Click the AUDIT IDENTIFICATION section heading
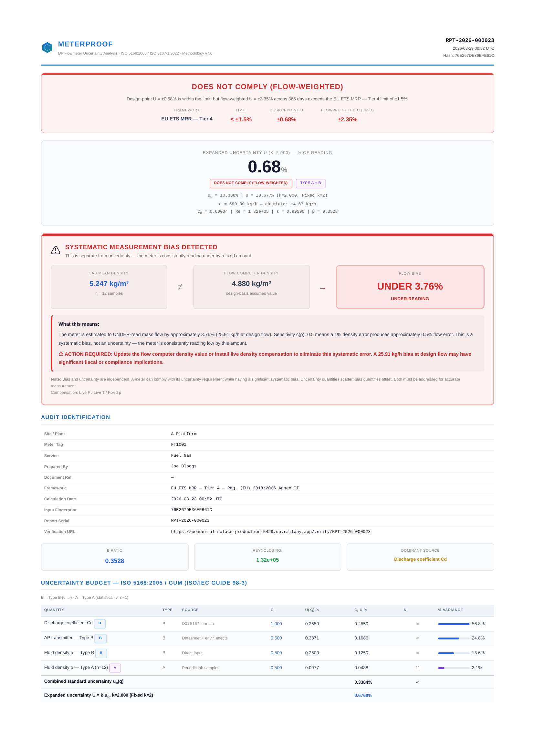 (76, 417)
